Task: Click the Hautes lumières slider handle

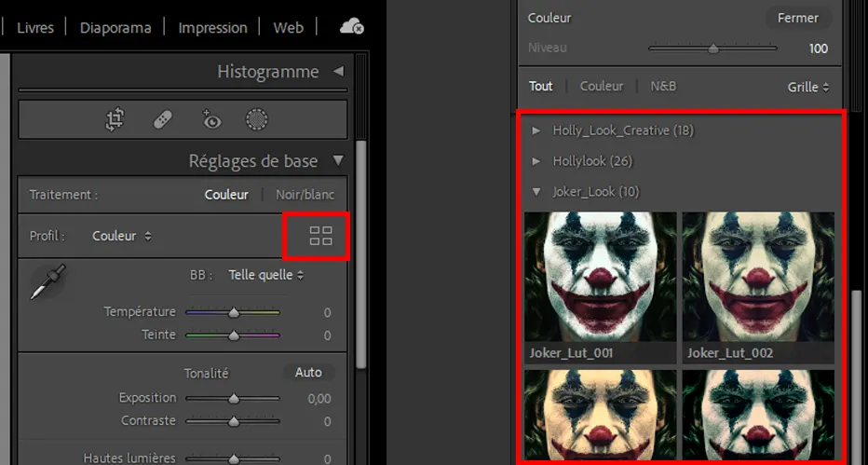Action: click(234, 458)
